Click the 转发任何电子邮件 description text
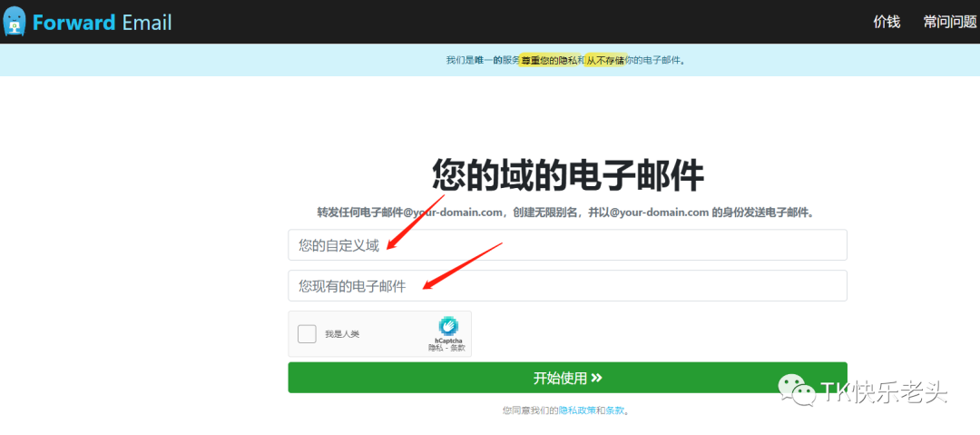The width and height of the screenshot is (980, 435). [566, 213]
